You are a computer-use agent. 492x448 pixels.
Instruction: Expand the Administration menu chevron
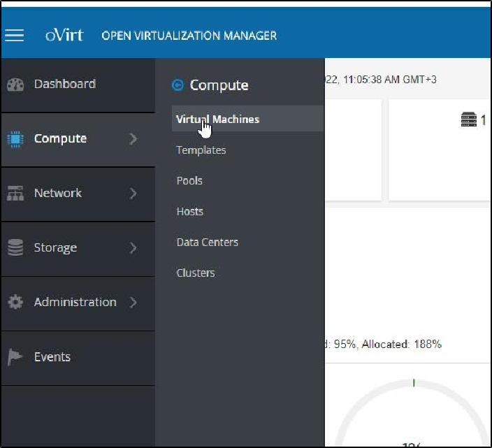pos(133,303)
